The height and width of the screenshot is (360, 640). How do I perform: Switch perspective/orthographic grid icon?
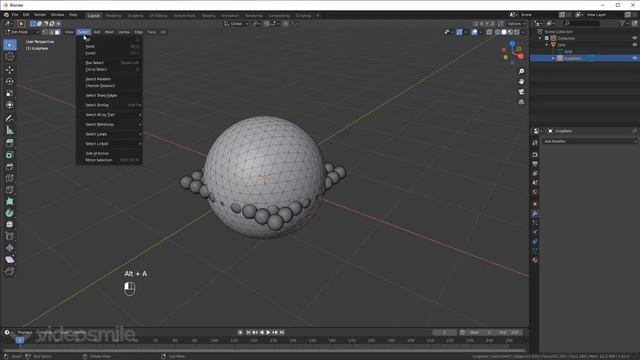click(x=521, y=102)
